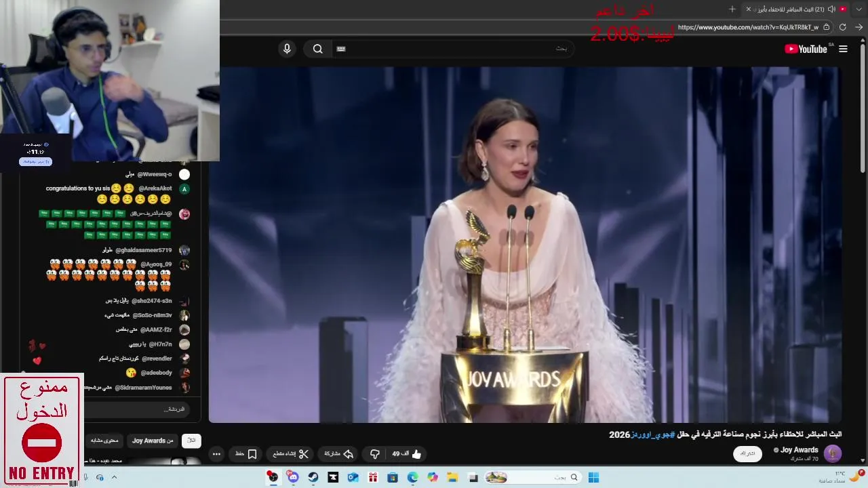The image size is (868, 488).
Task: Click the site info lock icon in address bar
Action: coord(827,27)
